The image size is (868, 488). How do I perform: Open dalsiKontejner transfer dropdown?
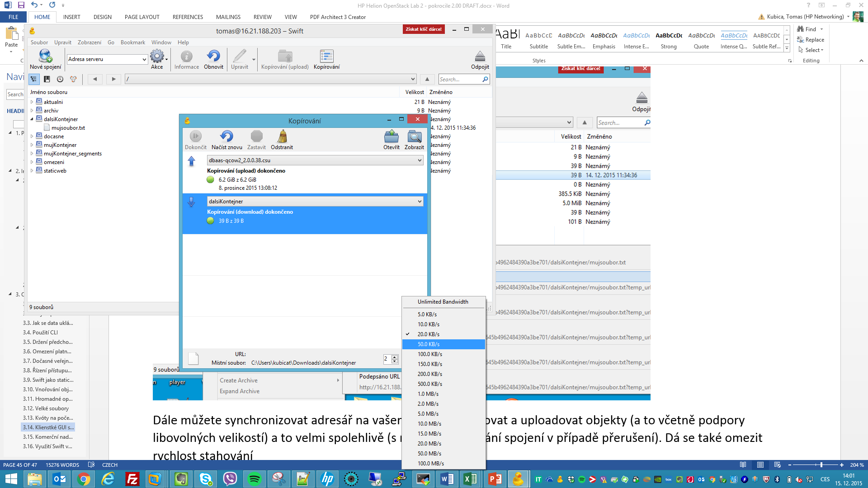tap(420, 202)
